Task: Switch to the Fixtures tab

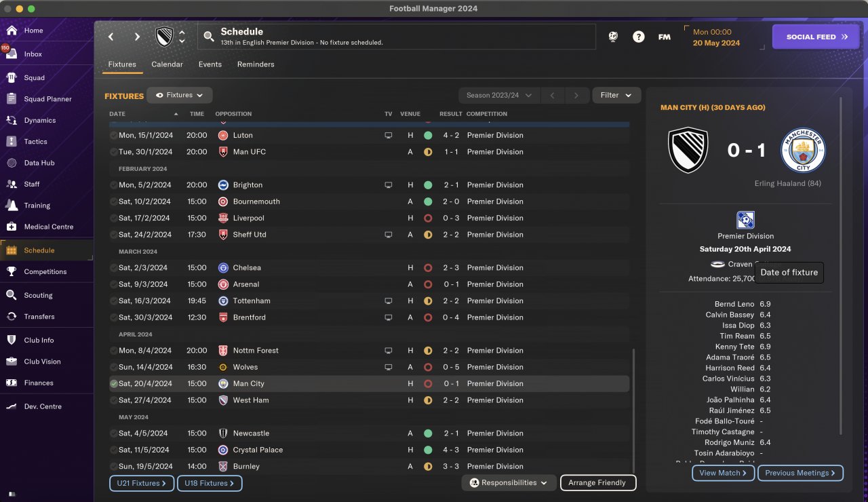Action: point(122,64)
